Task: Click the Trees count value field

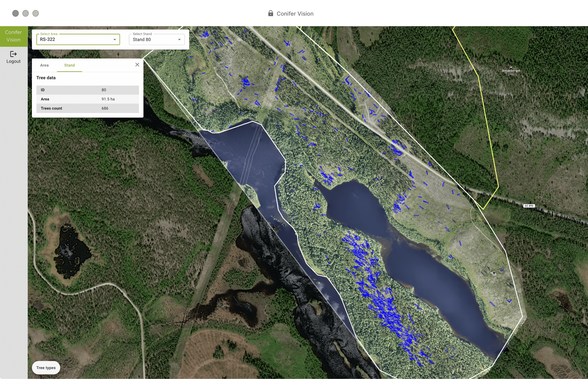Action: click(x=104, y=108)
